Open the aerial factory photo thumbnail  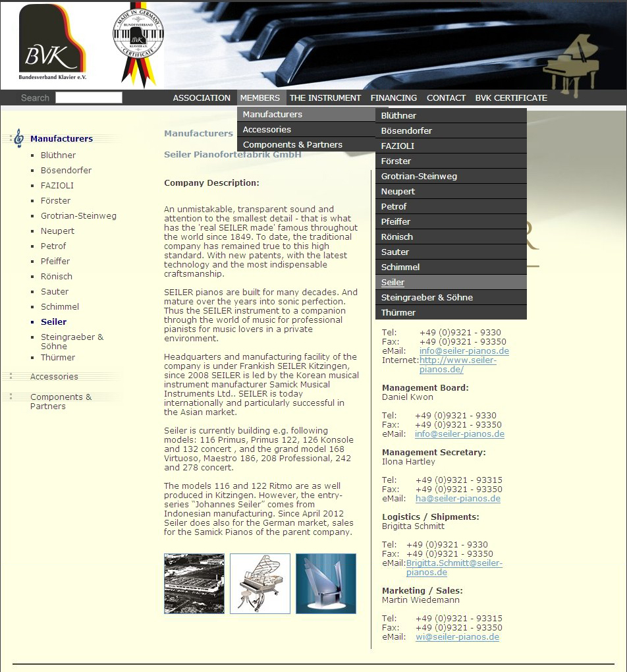[194, 584]
